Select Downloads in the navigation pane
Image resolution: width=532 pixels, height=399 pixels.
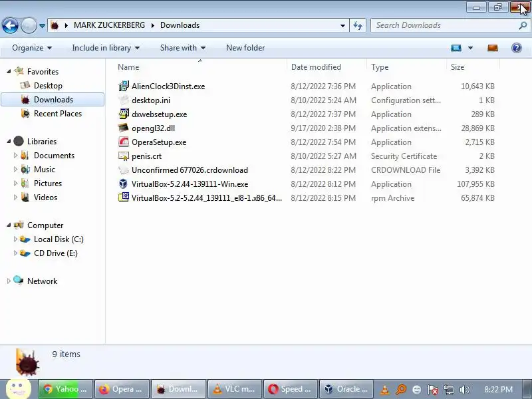(53, 99)
